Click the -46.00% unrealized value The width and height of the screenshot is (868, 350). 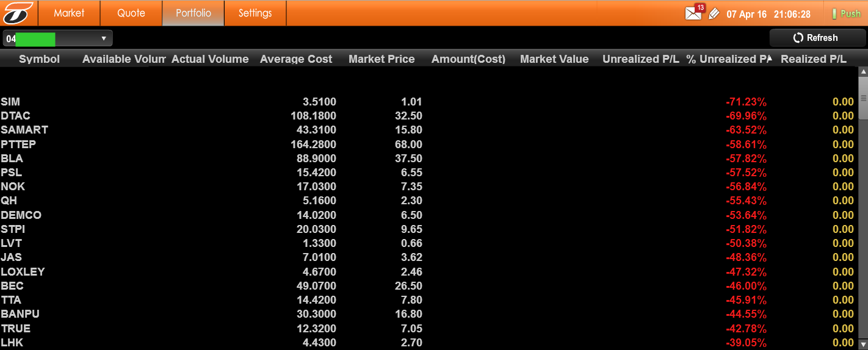click(x=746, y=286)
